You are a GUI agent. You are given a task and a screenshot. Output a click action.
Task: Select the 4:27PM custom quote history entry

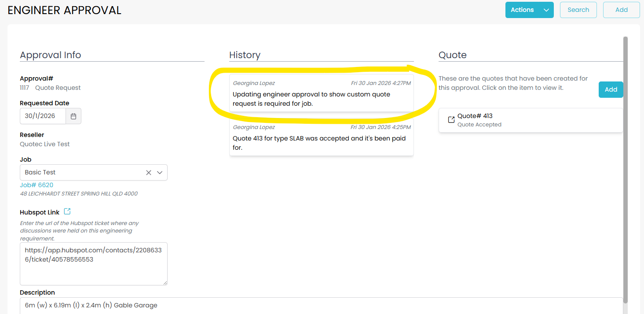321,93
